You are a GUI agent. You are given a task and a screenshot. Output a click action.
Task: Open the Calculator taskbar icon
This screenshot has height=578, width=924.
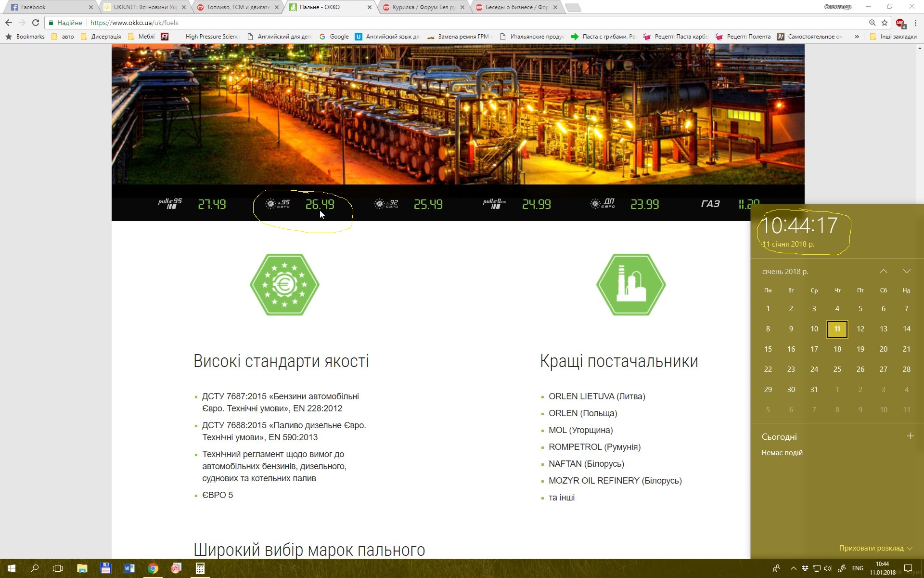point(200,568)
